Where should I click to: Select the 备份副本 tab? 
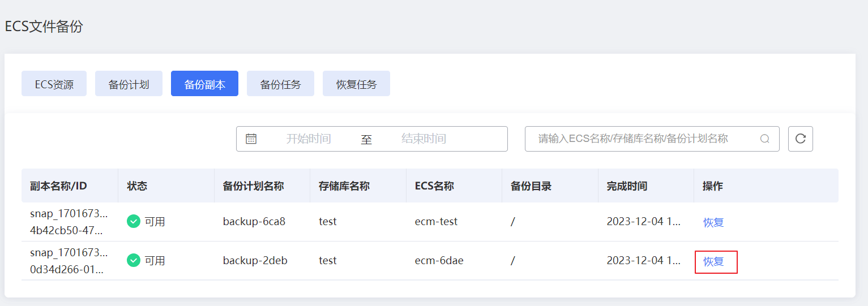pyautogui.click(x=204, y=84)
